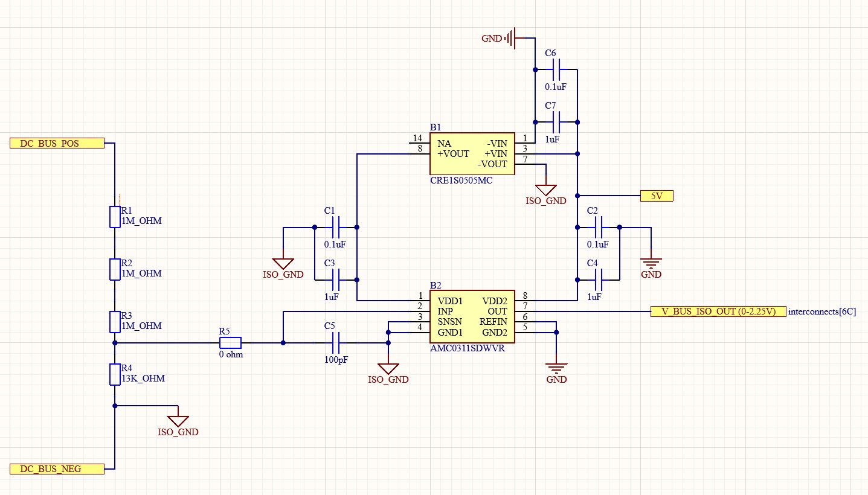Screen dimensions: 868x495
Task: Select capacitor C6 symbol
Action: (x=557, y=69)
